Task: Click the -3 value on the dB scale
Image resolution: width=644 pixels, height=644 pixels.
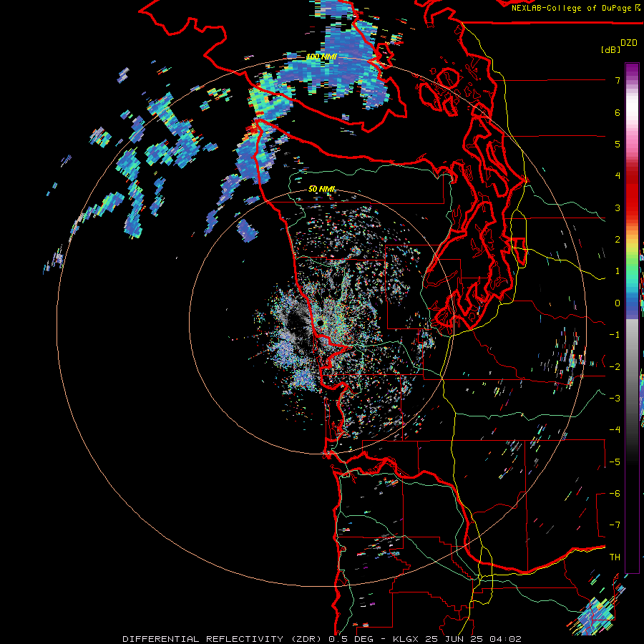Action: (615, 399)
